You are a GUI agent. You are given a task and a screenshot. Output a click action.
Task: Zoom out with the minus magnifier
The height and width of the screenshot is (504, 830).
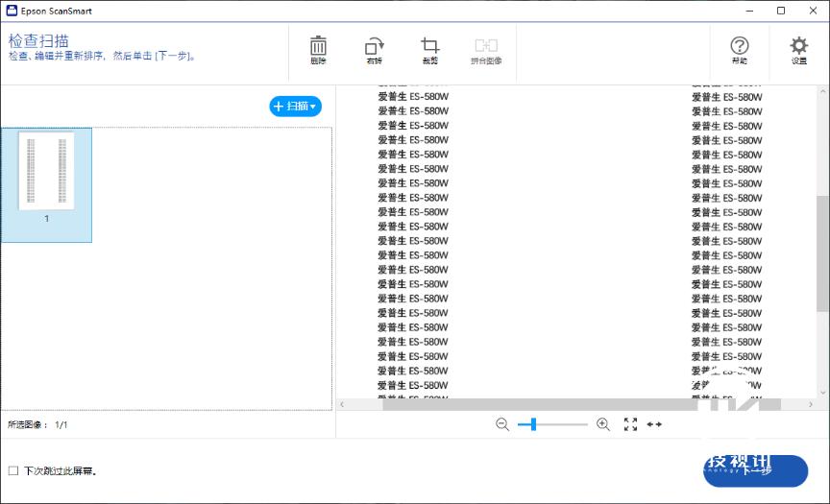coord(502,424)
